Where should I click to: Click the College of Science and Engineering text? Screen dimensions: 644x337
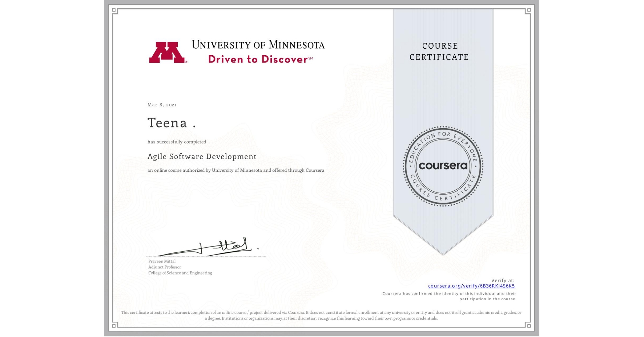pos(180,273)
